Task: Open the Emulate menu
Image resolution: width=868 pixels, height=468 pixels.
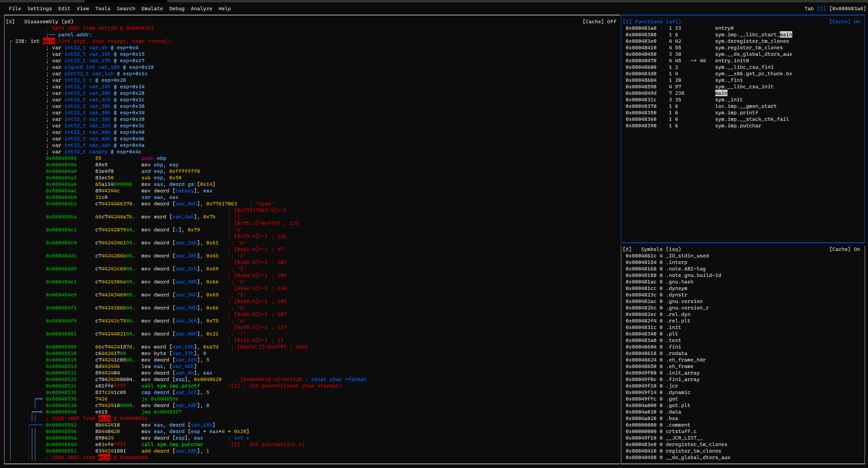Action: [152, 9]
